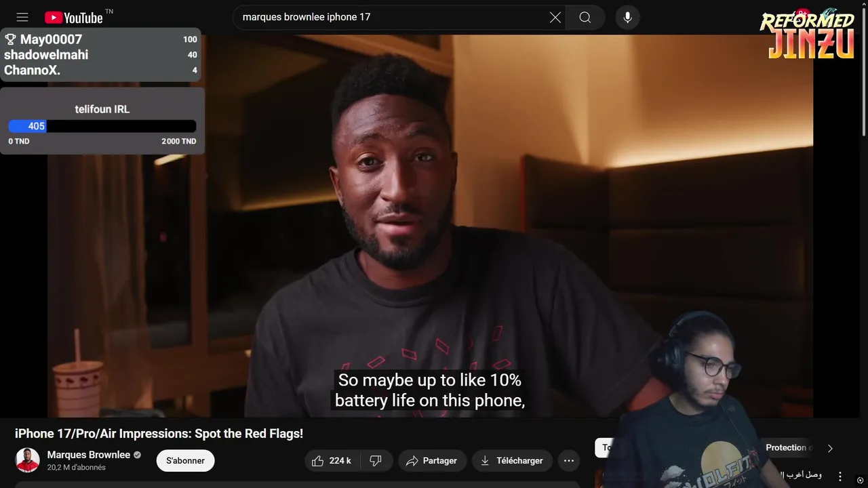Click the caption text 'So maybe up to like 10%'
The height and width of the screenshot is (488, 868).
[430, 380]
